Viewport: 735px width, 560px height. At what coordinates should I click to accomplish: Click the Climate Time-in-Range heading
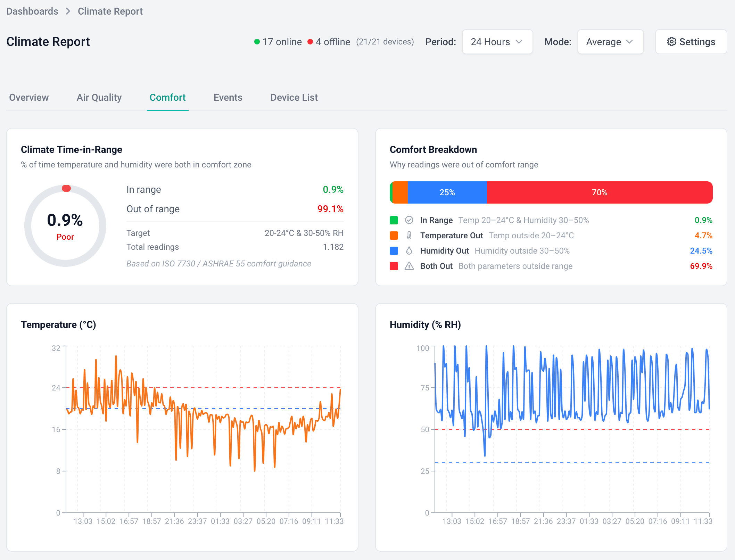[x=72, y=150]
